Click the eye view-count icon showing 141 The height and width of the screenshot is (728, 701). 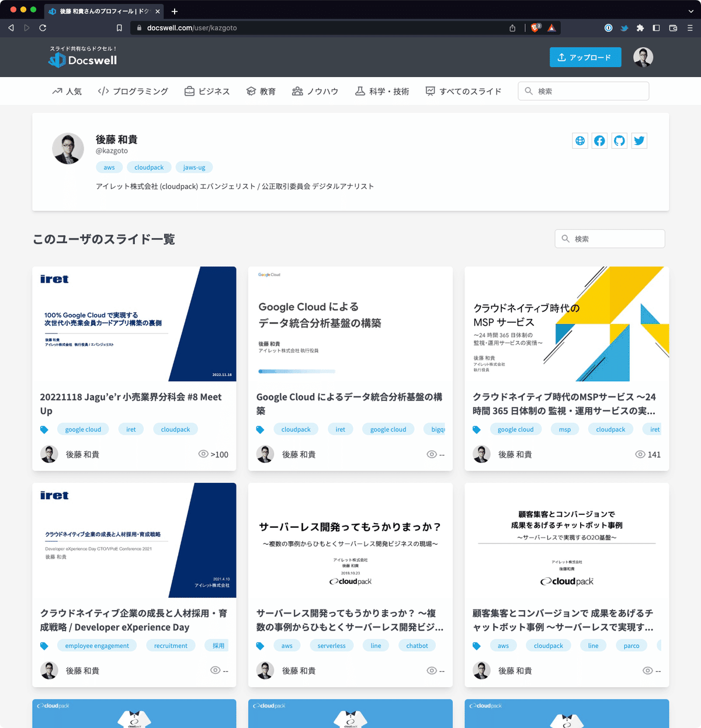coord(640,454)
